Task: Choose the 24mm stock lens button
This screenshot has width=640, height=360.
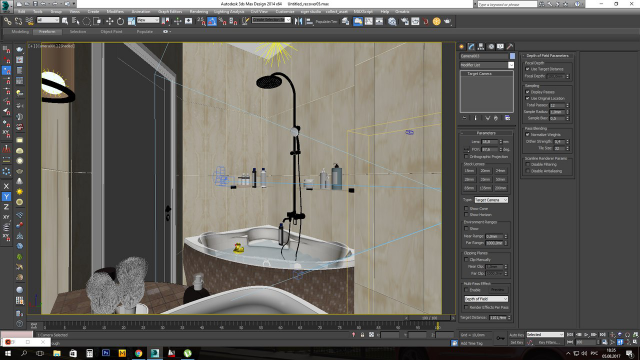Action: [500, 171]
